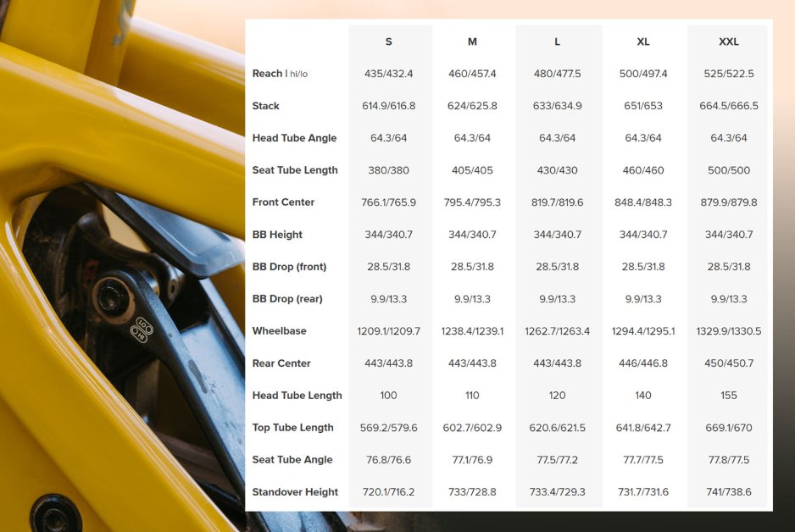
Task: Select the M size column header
Action: tap(472, 42)
